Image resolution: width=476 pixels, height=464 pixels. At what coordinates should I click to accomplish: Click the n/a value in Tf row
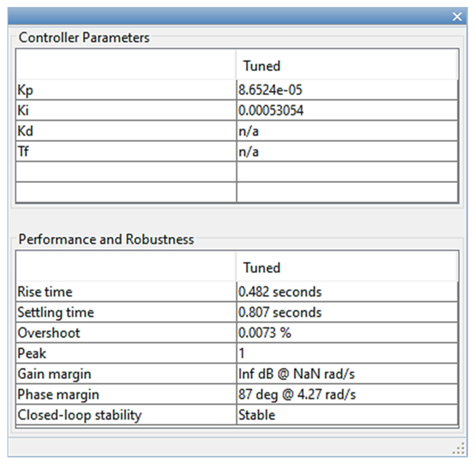(x=249, y=152)
